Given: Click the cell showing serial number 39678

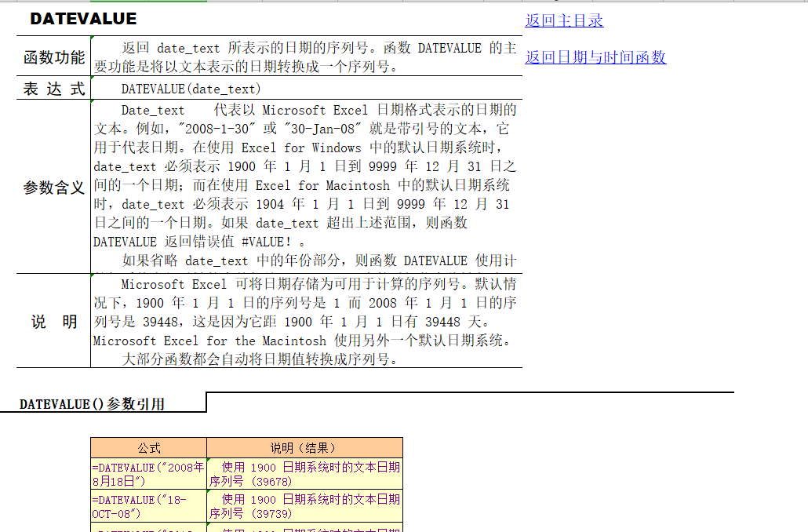Looking at the screenshot, I should tap(304, 473).
